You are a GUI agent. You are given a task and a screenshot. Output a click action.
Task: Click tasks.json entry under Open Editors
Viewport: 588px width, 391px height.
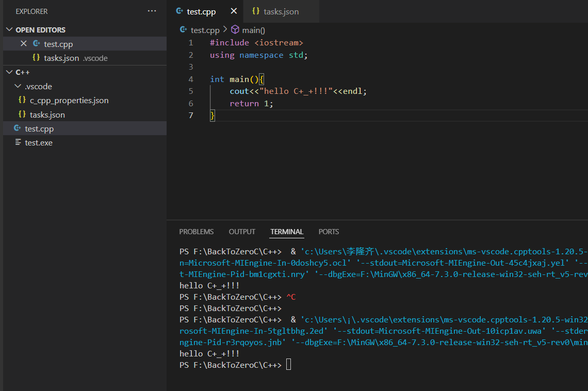(x=61, y=58)
